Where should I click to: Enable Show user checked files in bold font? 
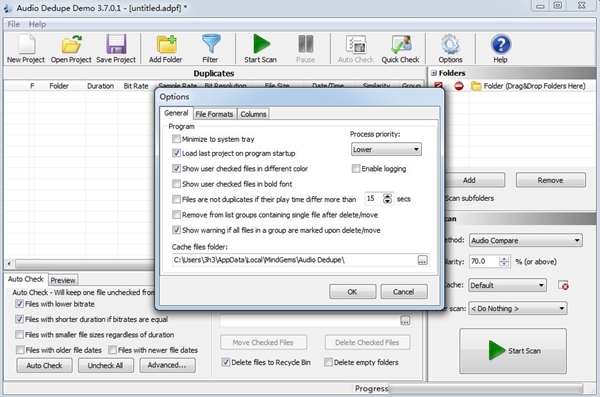[x=176, y=184]
